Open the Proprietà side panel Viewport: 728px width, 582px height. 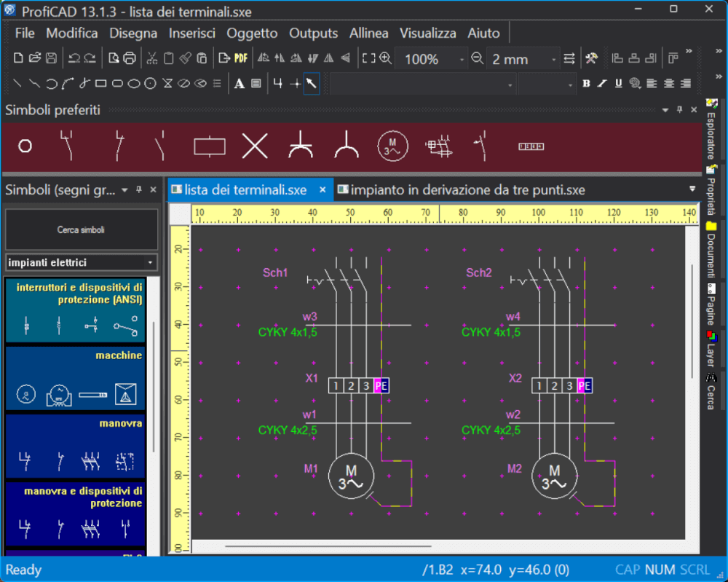coord(711,190)
